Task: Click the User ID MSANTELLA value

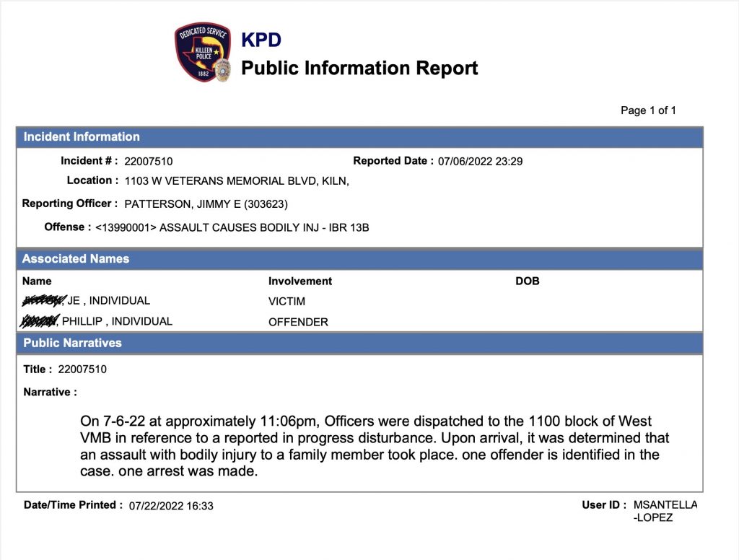Action: coord(665,505)
